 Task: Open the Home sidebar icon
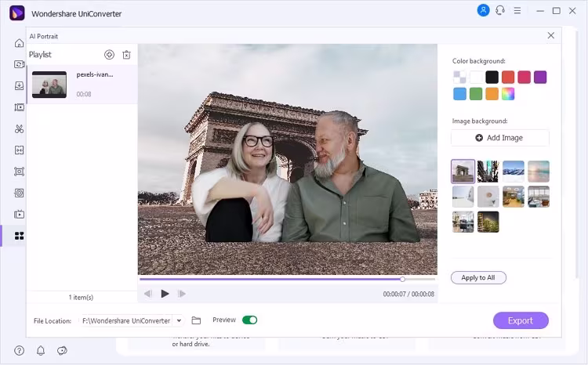(x=19, y=43)
